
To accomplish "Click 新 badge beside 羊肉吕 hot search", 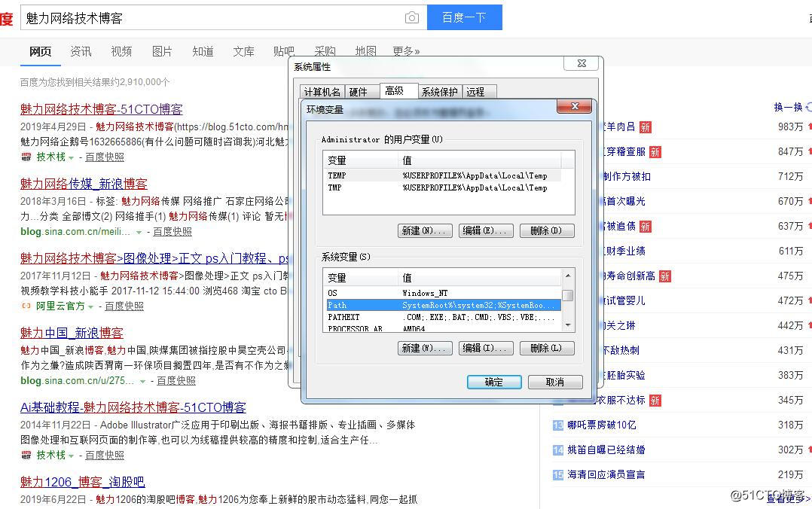I will pos(646,126).
